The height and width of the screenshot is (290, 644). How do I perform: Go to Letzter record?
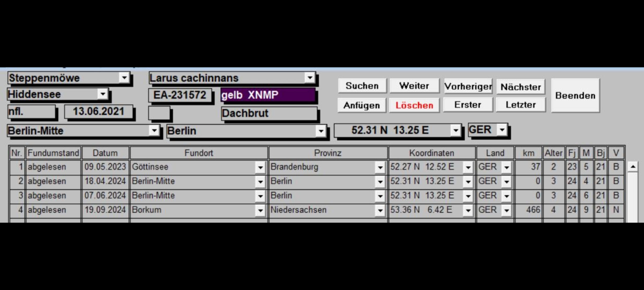click(x=521, y=105)
